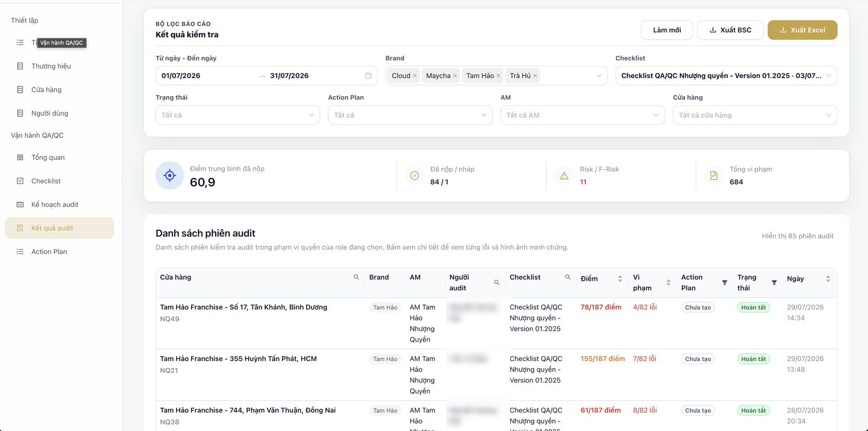Remove the Tam Hào brand filter tag
Viewport: 868px width, 431px height.
[x=499, y=76]
